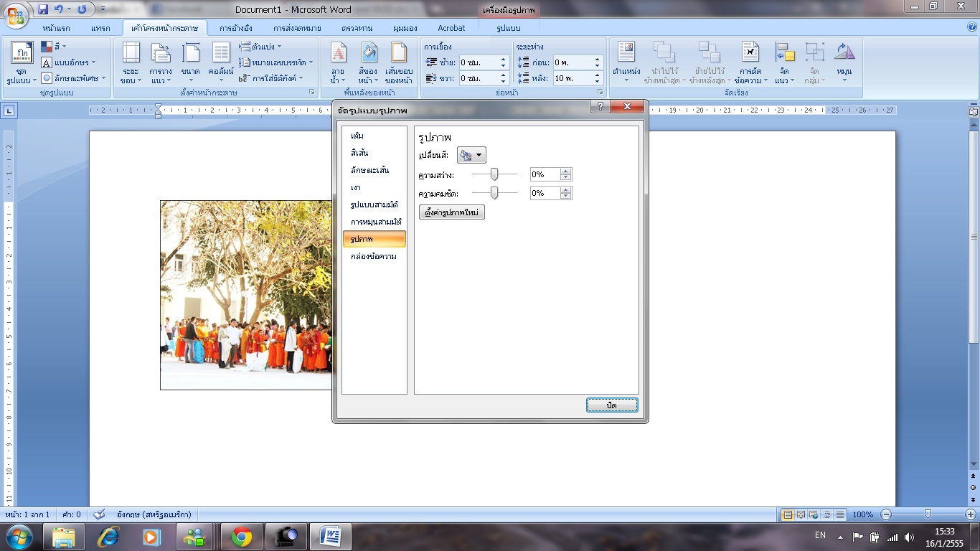The height and width of the screenshot is (551, 980).
Task: Open the theme Fonts (แบบอักษร) dropdown
Action: [68, 62]
